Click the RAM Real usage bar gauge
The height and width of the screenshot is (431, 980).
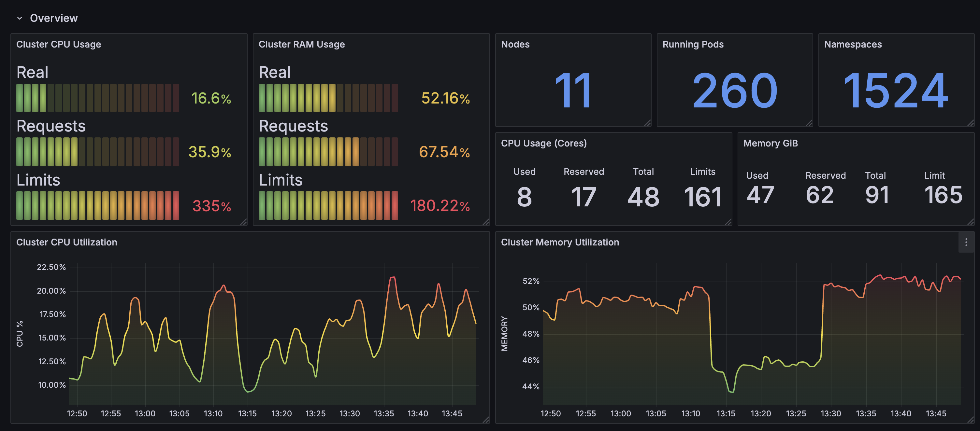click(x=328, y=98)
